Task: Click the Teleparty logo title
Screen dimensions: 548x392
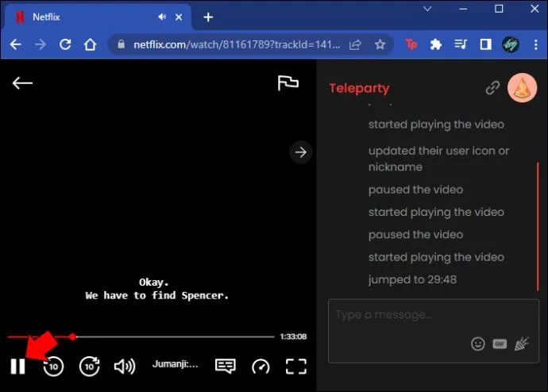Action: pyautogui.click(x=359, y=88)
